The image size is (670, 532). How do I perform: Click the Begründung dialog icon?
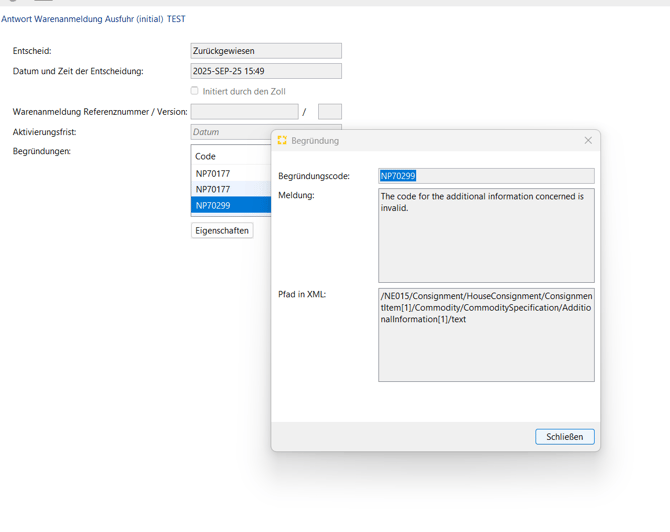pos(282,140)
